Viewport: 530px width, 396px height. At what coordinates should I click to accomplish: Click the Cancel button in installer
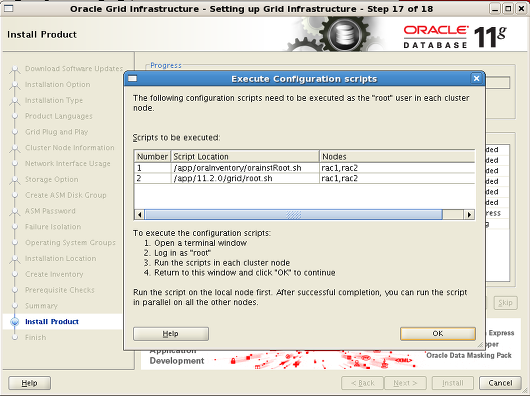click(500, 383)
